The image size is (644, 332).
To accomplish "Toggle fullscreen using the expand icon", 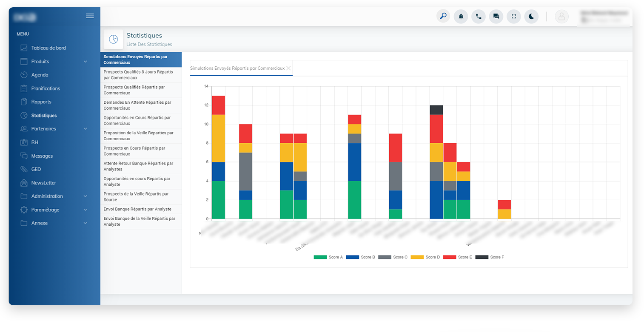I will 513,16.
